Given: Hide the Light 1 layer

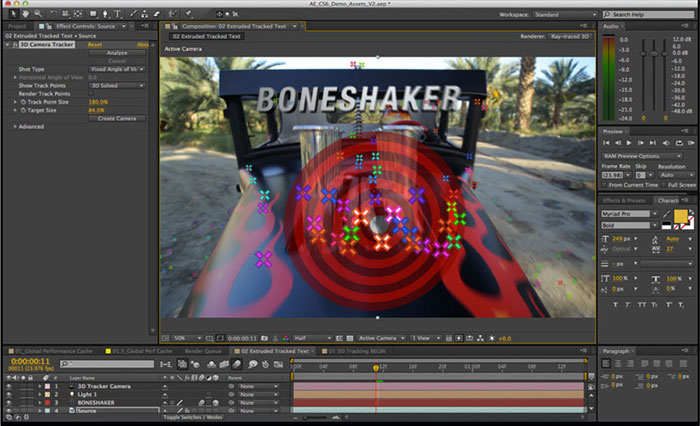Looking at the screenshot, I should pyautogui.click(x=8, y=394).
